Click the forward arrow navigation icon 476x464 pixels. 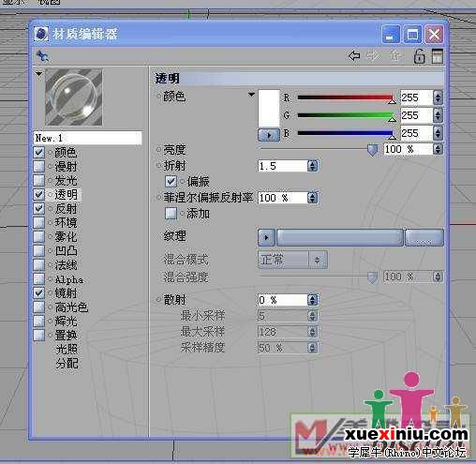pyautogui.click(x=374, y=56)
